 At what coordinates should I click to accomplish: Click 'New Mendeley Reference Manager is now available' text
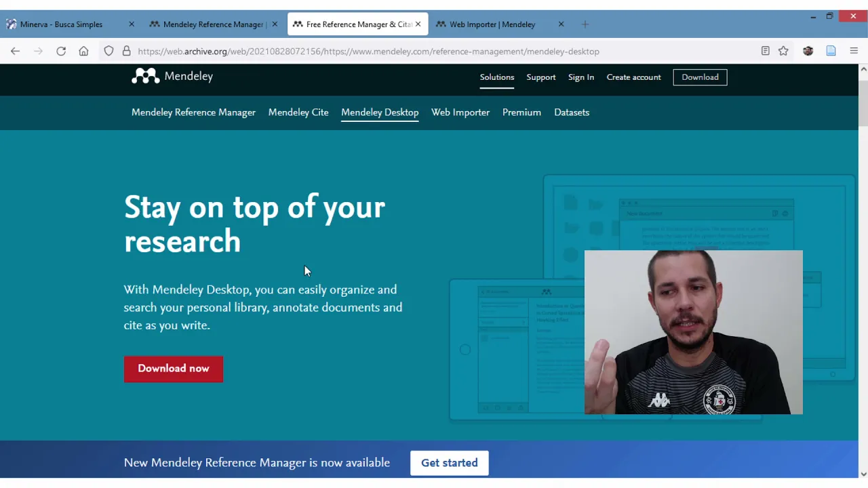pyautogui.click(x=257, y=463)
